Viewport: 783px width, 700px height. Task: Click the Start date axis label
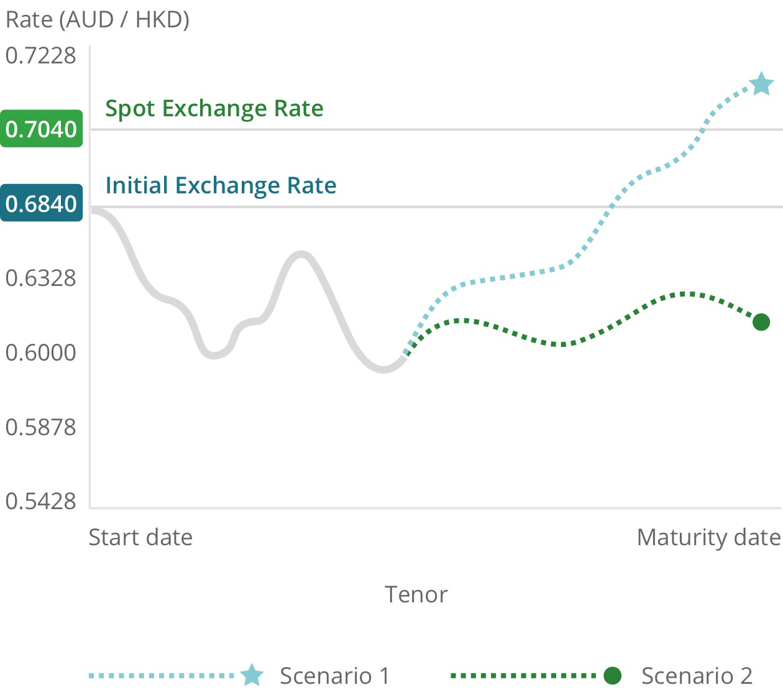tap(140, 537)
